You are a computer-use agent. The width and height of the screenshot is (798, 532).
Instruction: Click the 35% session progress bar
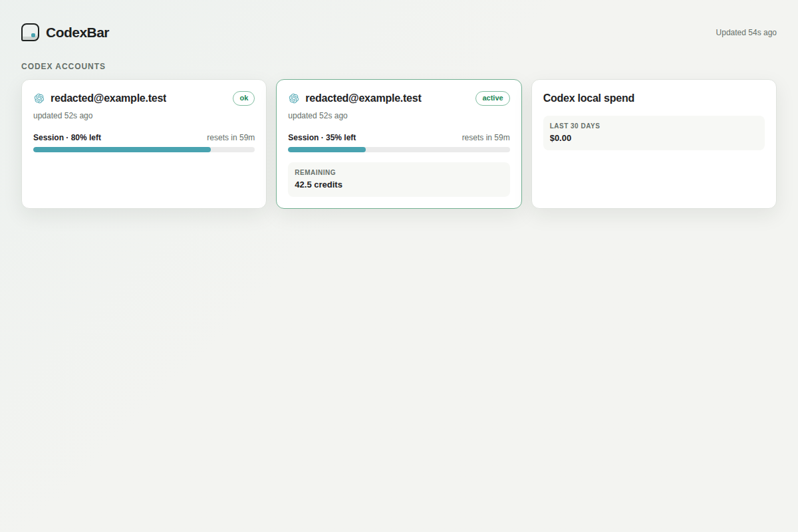pos(399,150)
